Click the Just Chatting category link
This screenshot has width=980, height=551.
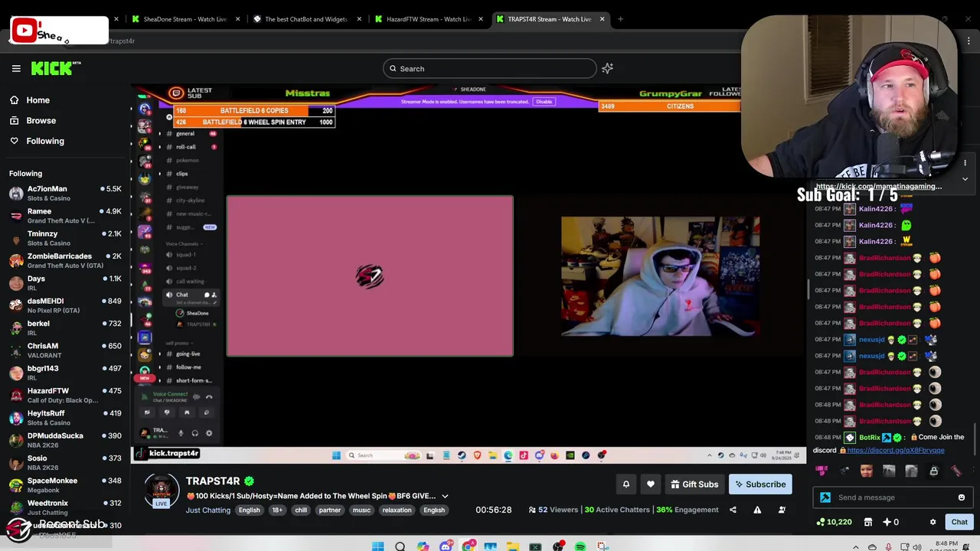click(x=207, y=510)
